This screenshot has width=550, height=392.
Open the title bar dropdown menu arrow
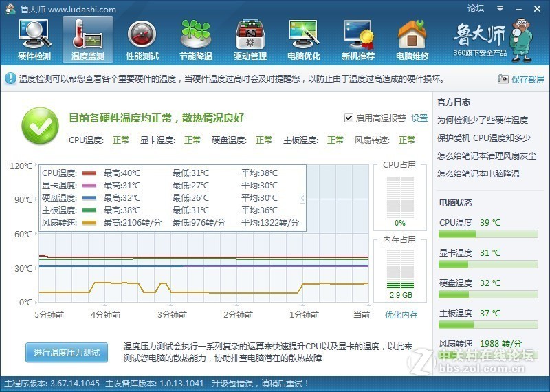pos(500,8)
